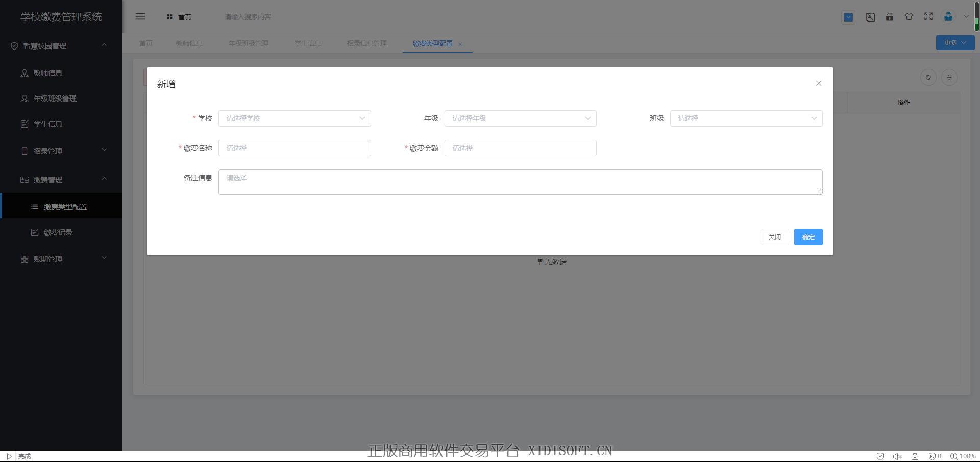Click the 首页 breadcrumb text
Viewport: 980px width, 462px height.
(185, 17)
